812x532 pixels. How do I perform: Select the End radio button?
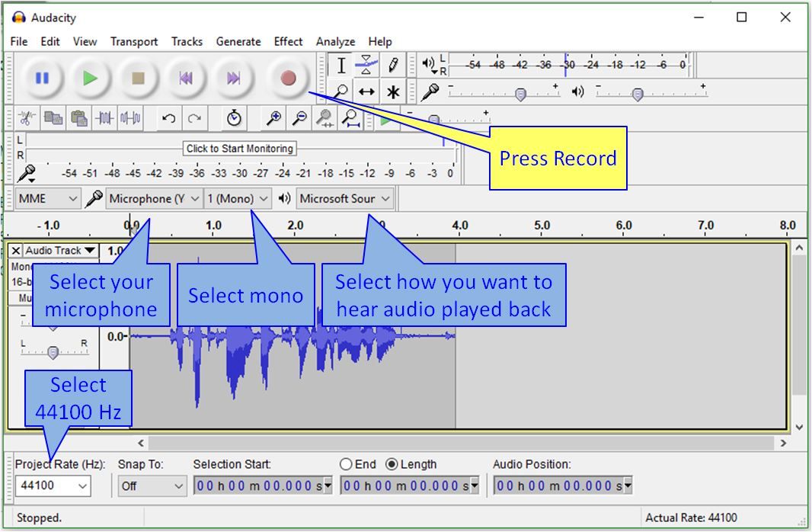tap(346, 463)
